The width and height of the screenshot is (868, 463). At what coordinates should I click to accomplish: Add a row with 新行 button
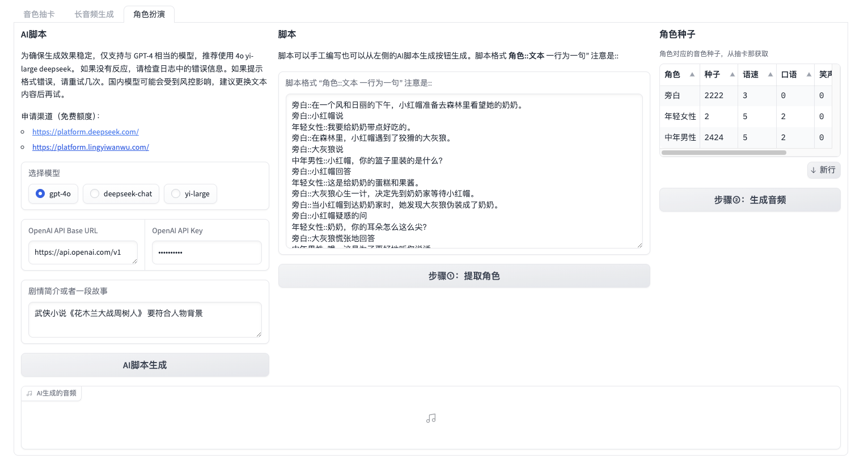[824, 170]
